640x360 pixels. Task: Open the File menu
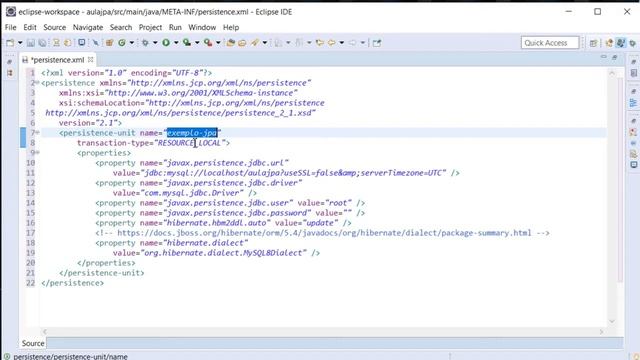click(11, 27)
